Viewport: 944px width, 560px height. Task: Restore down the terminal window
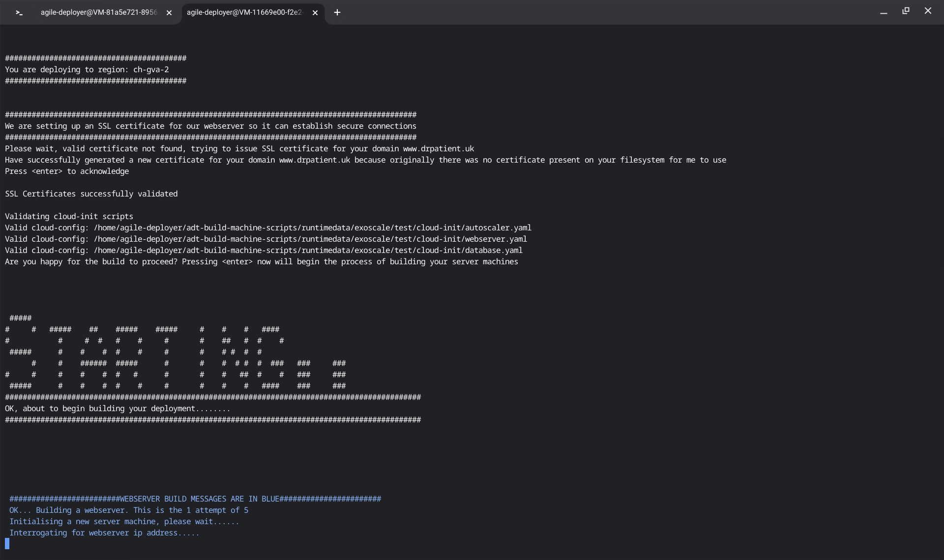tap(906, 11)
